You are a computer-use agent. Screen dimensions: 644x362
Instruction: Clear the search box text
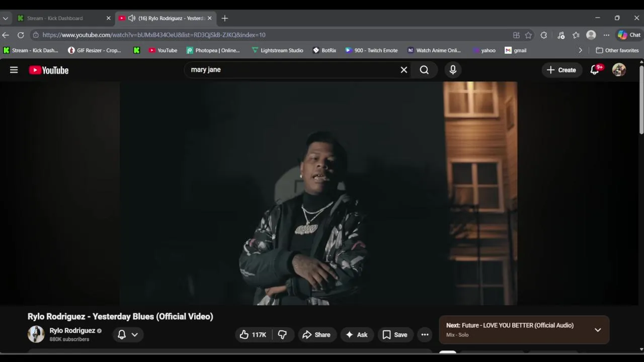[x=404, y=70]
